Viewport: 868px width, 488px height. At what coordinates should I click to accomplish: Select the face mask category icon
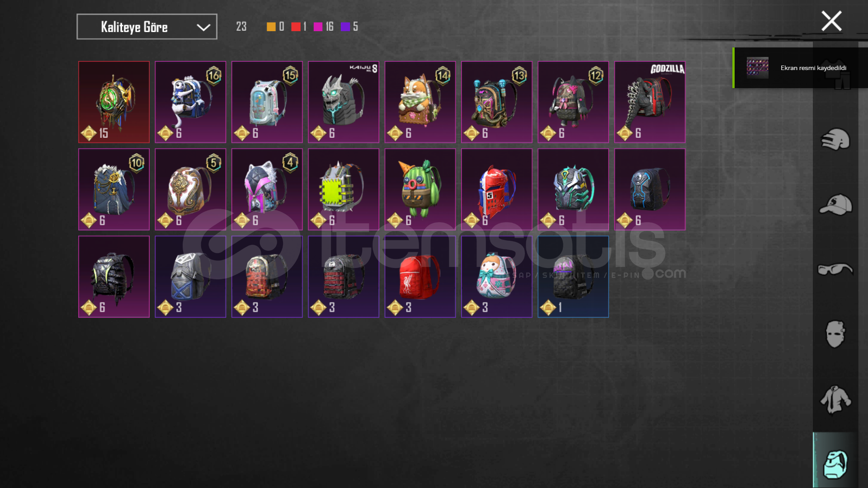click(835, 334)
